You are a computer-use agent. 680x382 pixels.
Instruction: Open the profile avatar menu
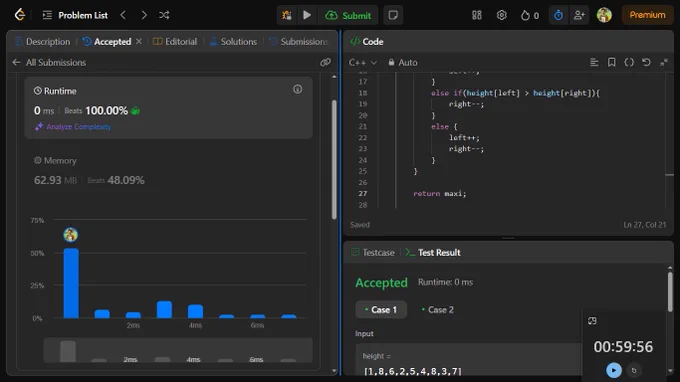pos(604,15)
